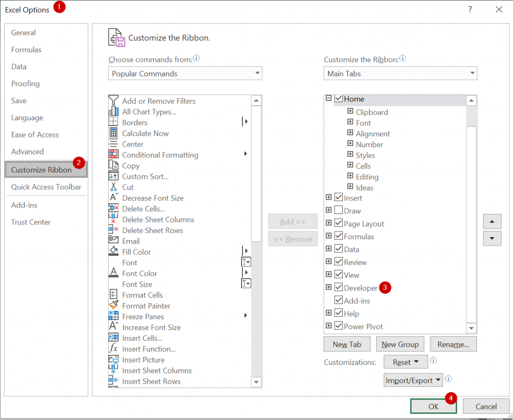The image size is (513, 420).
Task: Click the Custom Sort icon
Action: coord(113,176)
